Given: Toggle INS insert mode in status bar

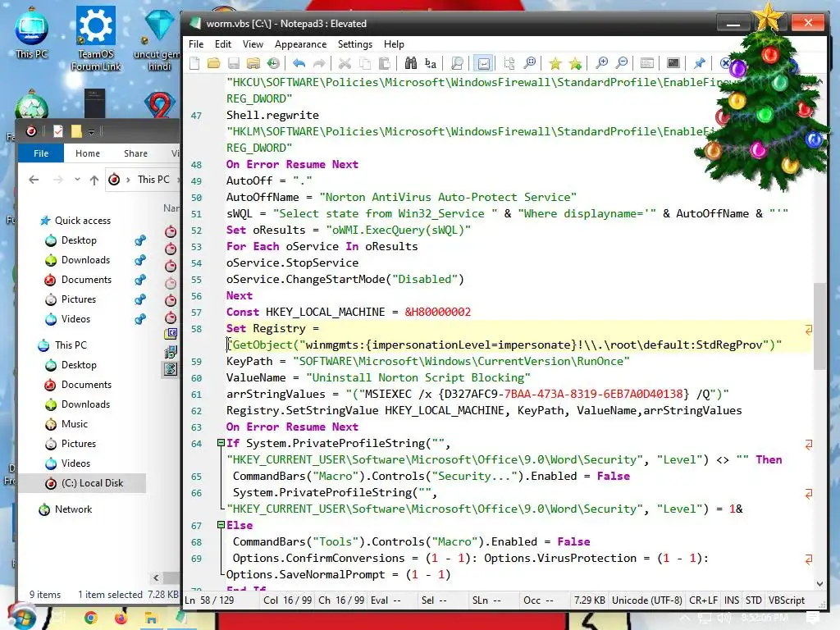Looking at the screenshot, I should tap(731, 600).
